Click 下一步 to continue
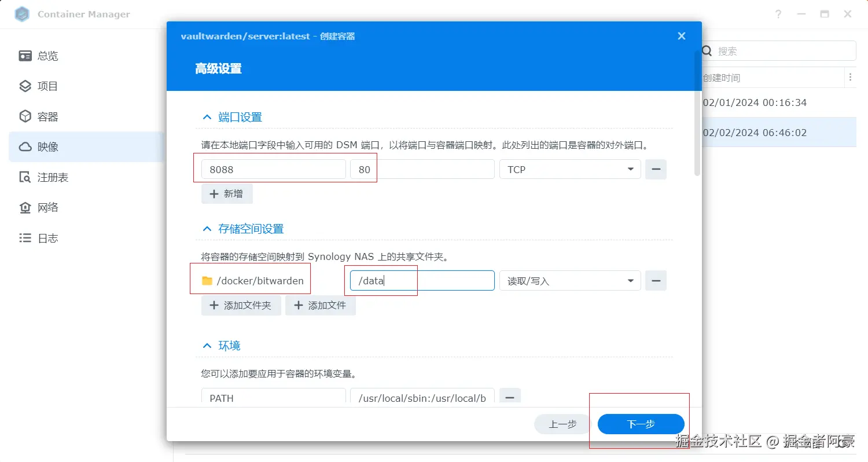The height and width of the screenshot is (462, 868). coord(641,424)
